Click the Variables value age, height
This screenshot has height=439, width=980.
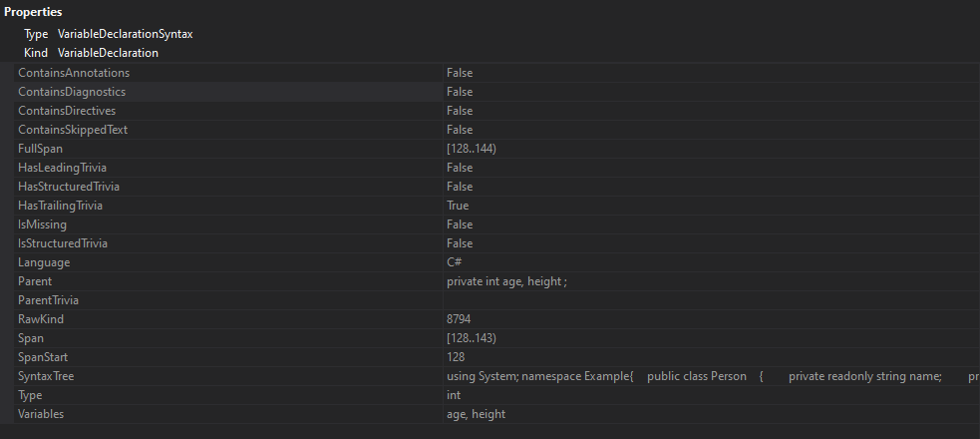click(x=476, y=414)
